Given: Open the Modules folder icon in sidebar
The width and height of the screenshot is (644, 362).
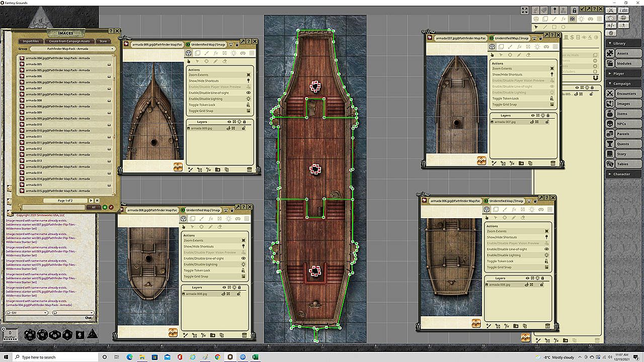Looking at the screenshot, I should click(x=610, y=63).
